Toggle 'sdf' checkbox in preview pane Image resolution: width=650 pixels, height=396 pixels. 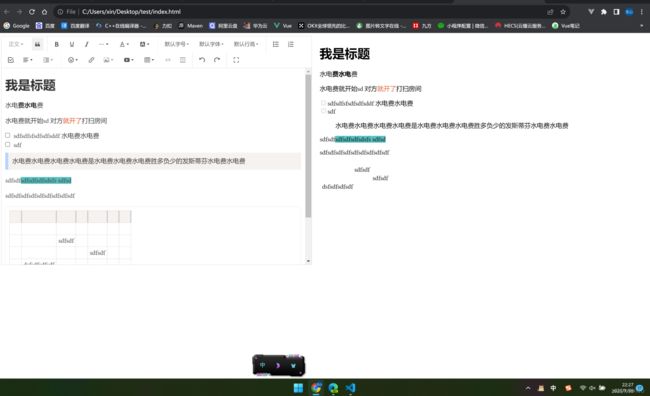pyautogui.click(x=323, y=111)
